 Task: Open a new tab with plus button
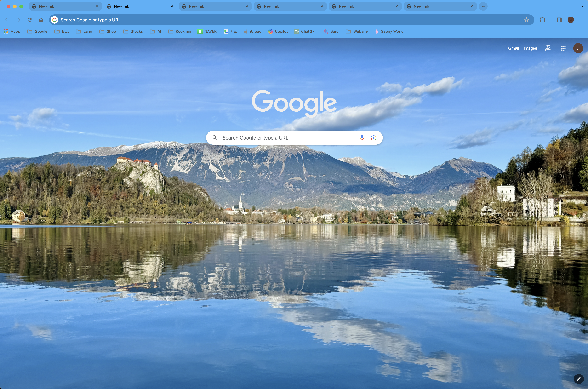(x=483, y=6)
